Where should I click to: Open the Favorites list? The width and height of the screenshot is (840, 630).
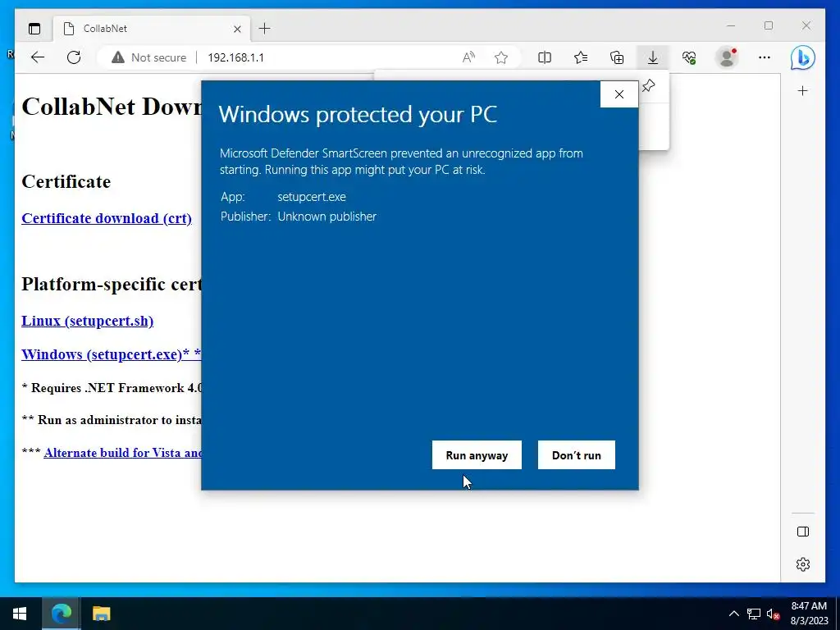(581, 57)
